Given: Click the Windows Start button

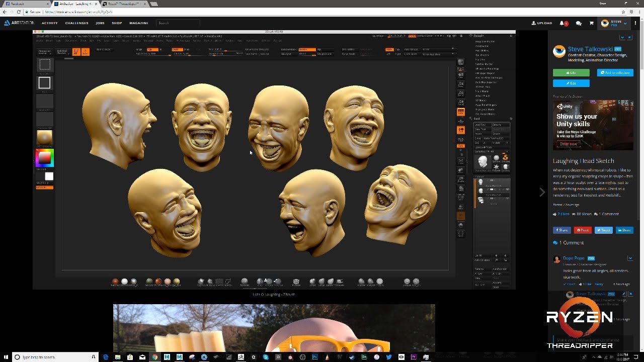Looking at the screenshot, I should [5, 357].
